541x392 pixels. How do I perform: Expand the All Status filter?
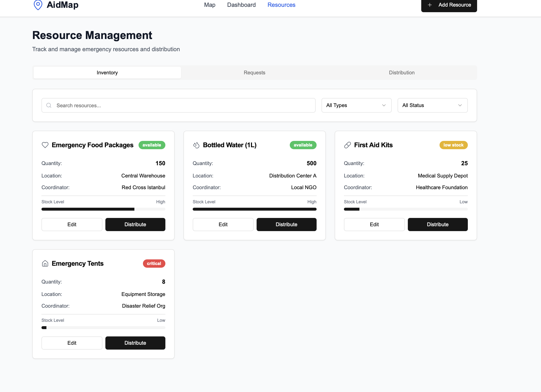pos(432,105)
